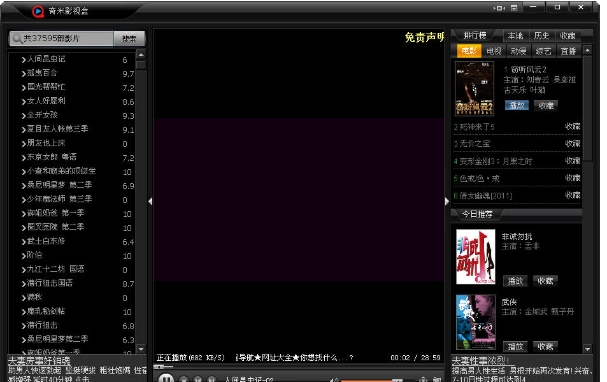Screen dimensions: 607x382
Task: Click the 搜索 search button
Action: point(129,38)
